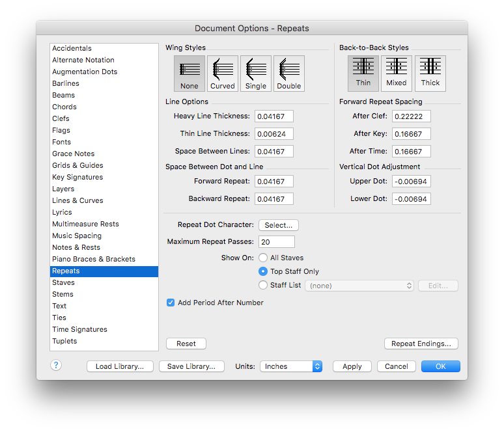Viewport: 504px width, 432px height.
Task: Edit the Lower Dot adjustment field
Action: [x=412, y=199]
